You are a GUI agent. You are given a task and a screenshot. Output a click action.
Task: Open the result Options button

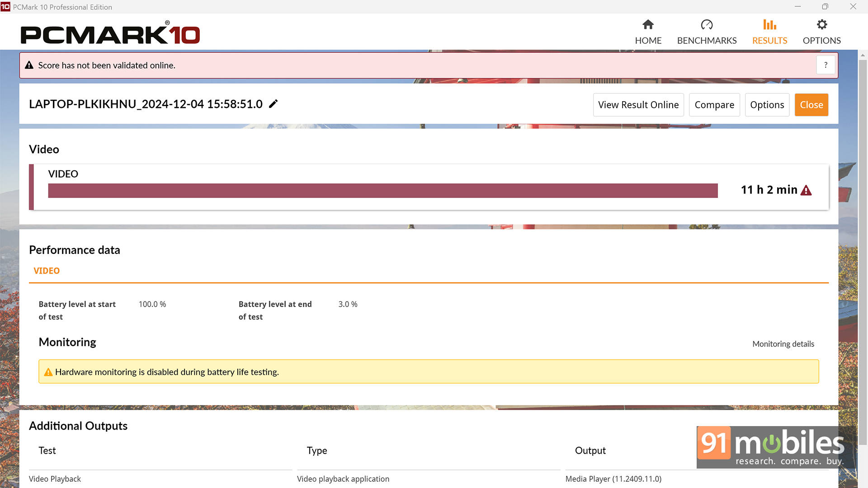coord(767,105)
